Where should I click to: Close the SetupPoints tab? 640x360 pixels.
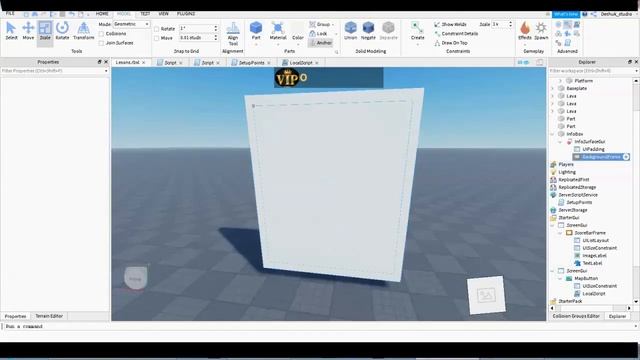click(x=269, y=63)
